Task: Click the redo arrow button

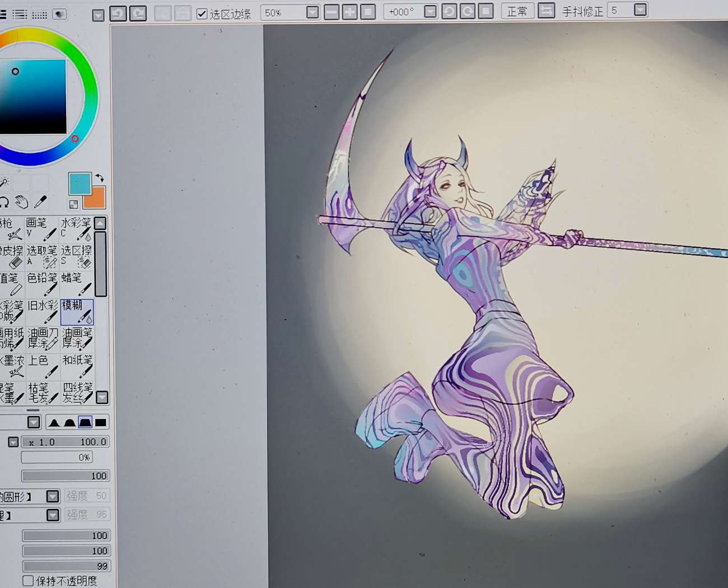Action: pos(138,13)
